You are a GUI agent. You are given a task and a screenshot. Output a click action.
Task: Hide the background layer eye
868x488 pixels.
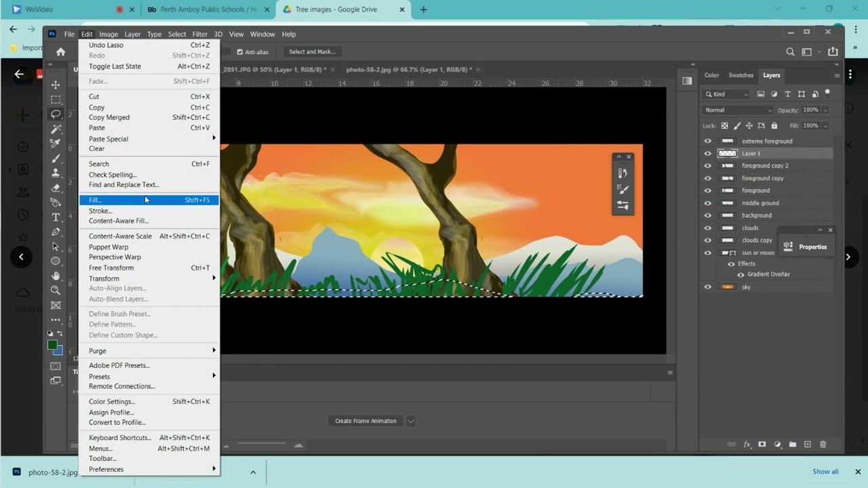tap(708, 215)
